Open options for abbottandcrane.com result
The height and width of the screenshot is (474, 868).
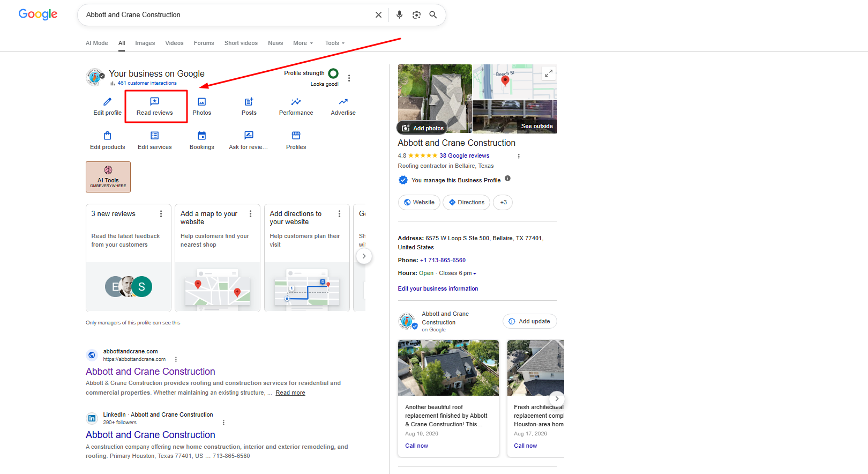(176, 359)
